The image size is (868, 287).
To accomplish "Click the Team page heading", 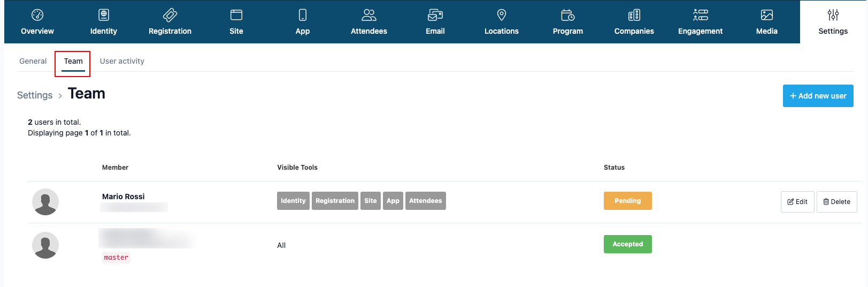I will pos(87,94).
